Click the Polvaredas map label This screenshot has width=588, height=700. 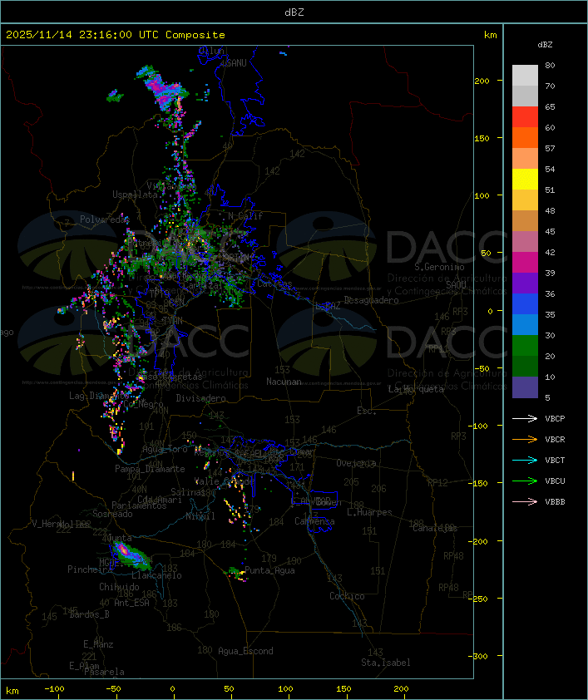(x=105, y=219)
